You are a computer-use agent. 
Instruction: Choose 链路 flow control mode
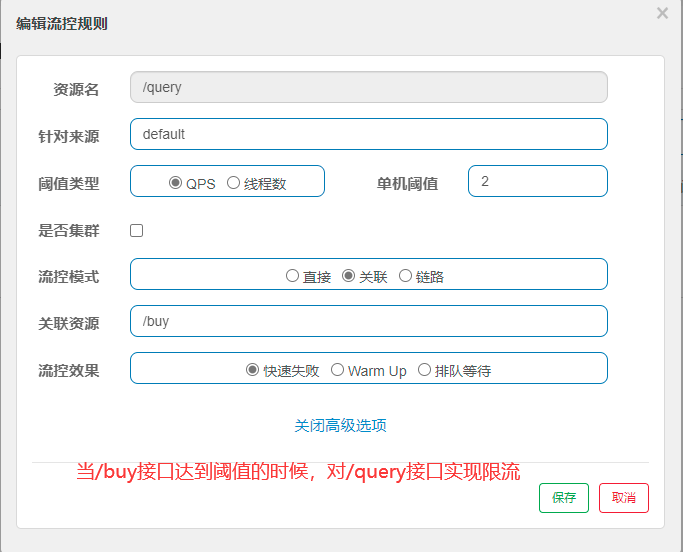[x=405, y=276]
